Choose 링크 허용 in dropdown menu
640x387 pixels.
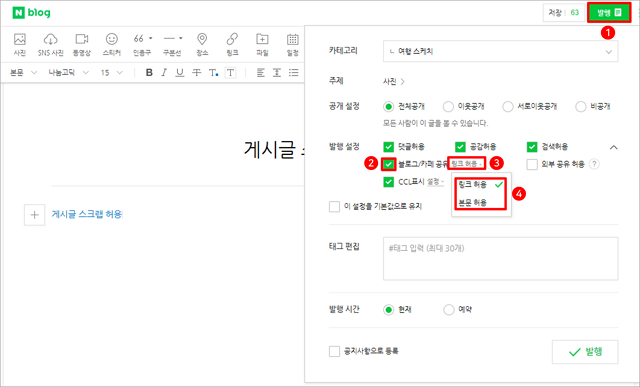(x=481, y=185)
